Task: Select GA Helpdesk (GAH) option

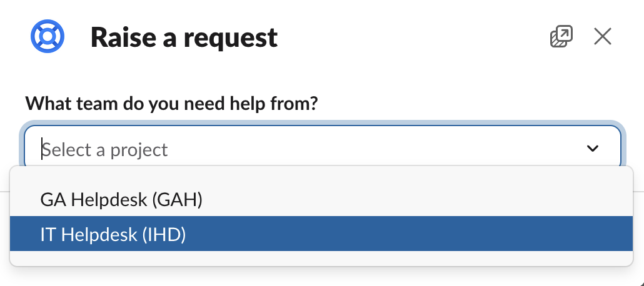Action: [x=121, y=199]
